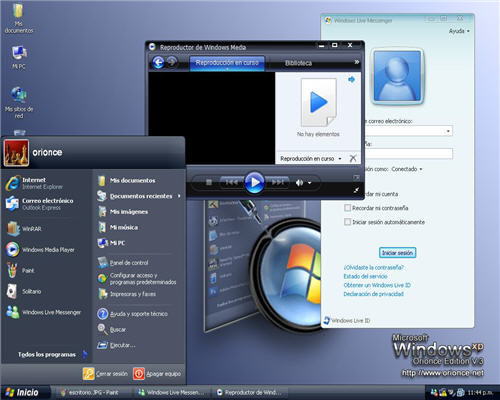Switch to Windows Live Messenger taskbar item
500x400 pixels.
click(171, 392)
